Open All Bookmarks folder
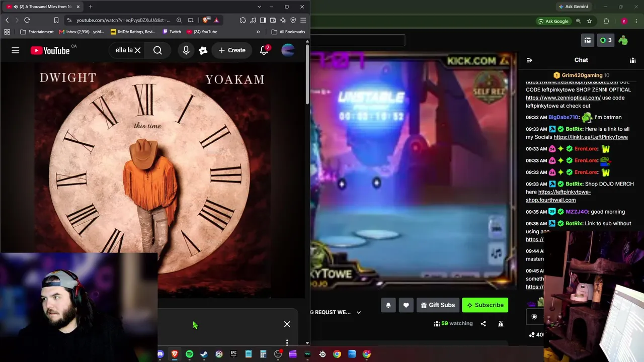Image resolution: width=644 pixels, height=362 pixels. coord(288,32)
